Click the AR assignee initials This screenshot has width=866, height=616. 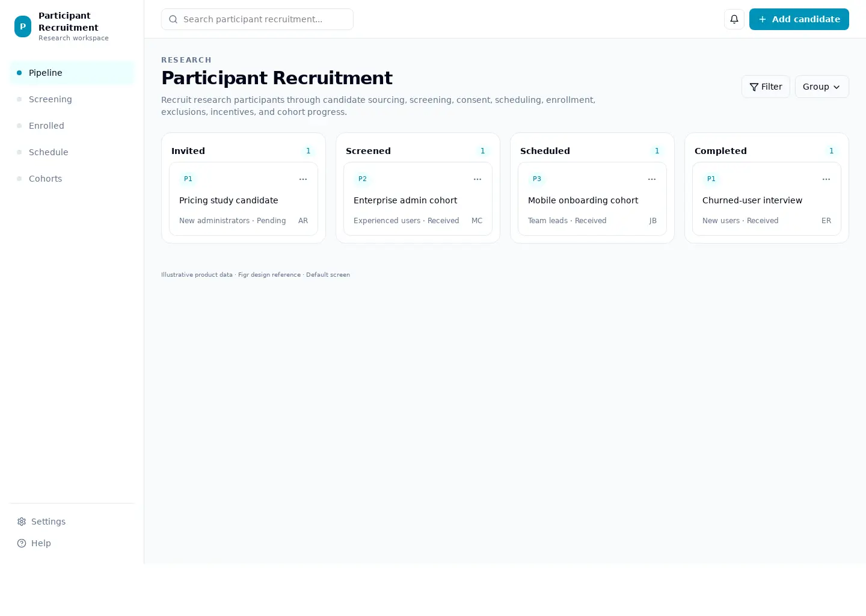tap(303, 221)
